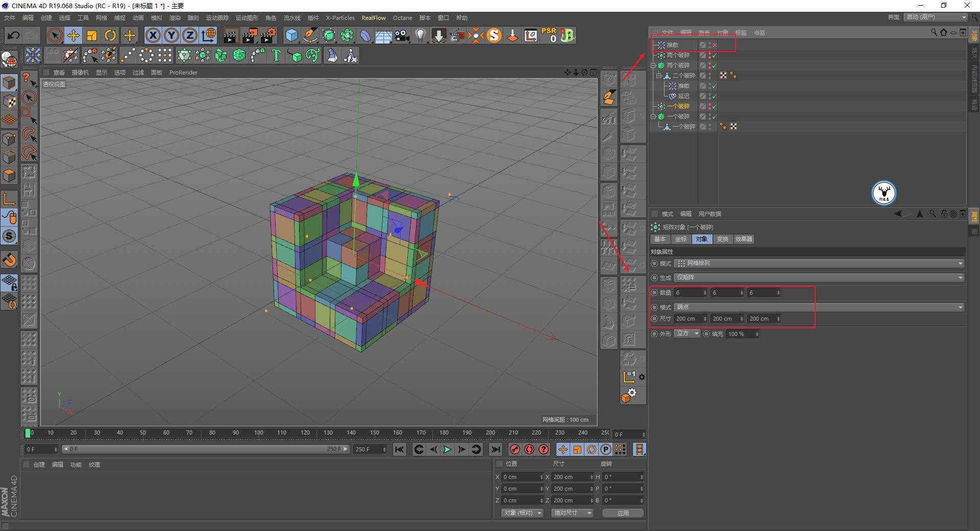Open the RealFlow menu
This screenshot has height=531, width=980.
(374, 18)
